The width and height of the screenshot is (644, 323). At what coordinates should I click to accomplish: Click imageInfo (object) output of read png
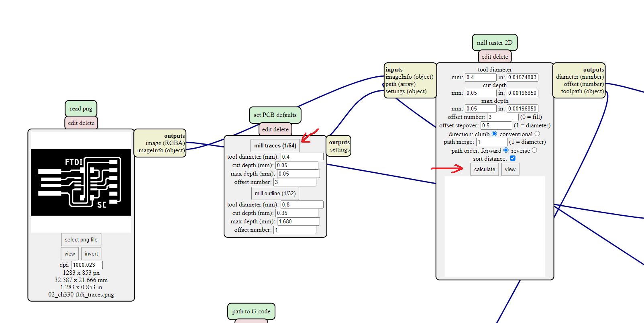pos(161,150)
